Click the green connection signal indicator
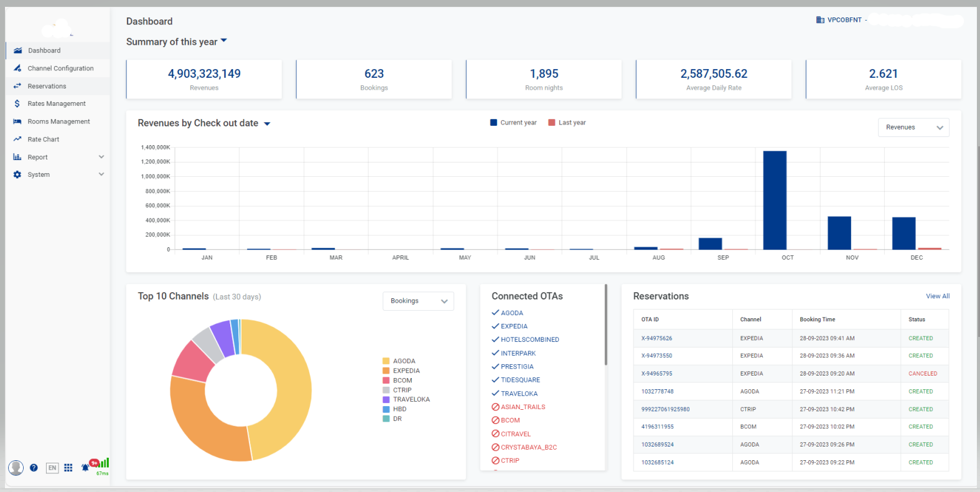The image size is (980, 492). (104, 463)
